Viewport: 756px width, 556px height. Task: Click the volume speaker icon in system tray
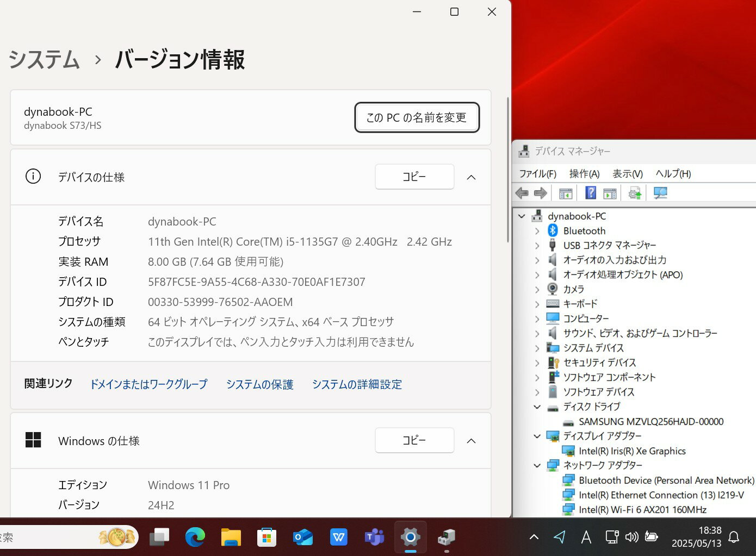[x=631, y=538]
